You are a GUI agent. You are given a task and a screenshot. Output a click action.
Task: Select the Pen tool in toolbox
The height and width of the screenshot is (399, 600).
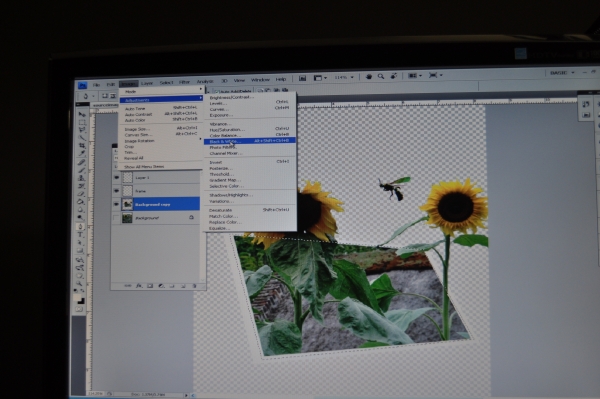tap(81, 227)
